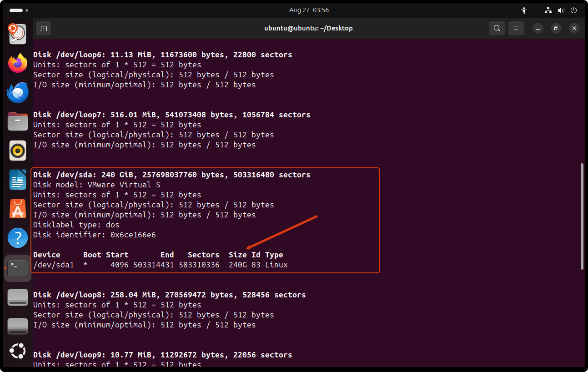Viewport: 588px width, 372px height.
Task: Open the clock showing Aug 27 03:56
Action: (x=309, y=10)
